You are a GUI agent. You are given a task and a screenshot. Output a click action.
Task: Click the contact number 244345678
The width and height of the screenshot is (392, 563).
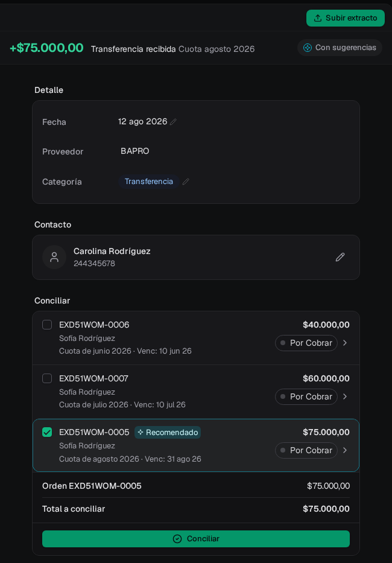(95, 264)
